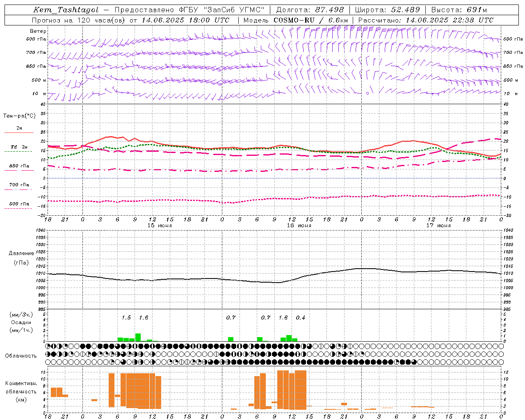Click the Облачность cloud cover label
The image size is (525, 420).
(21, 356)
